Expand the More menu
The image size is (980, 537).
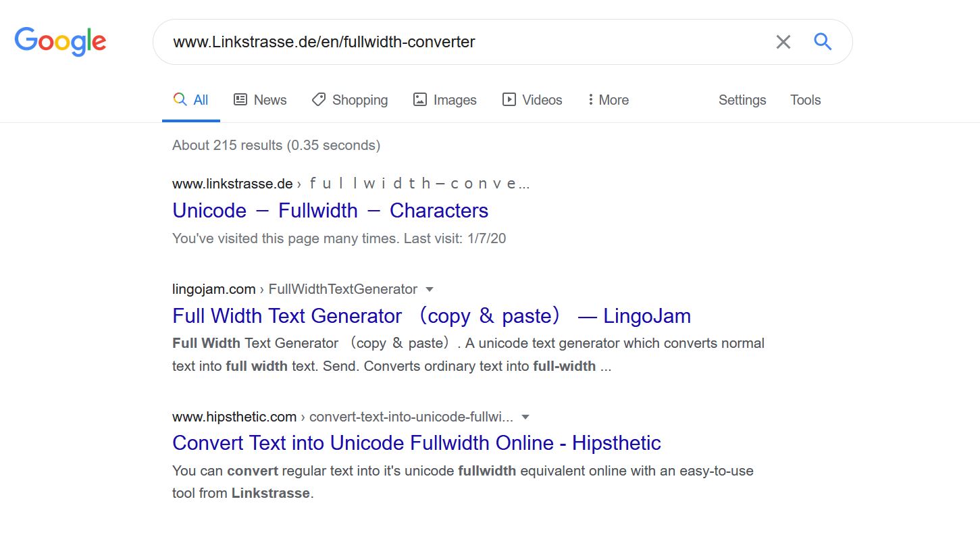pyautogui.click(x=608, y=100)
